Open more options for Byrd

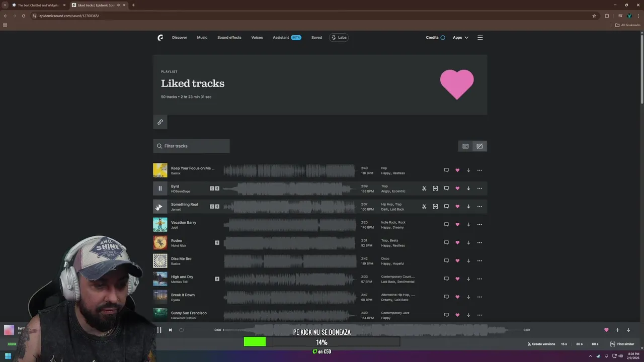pos(479,189)
